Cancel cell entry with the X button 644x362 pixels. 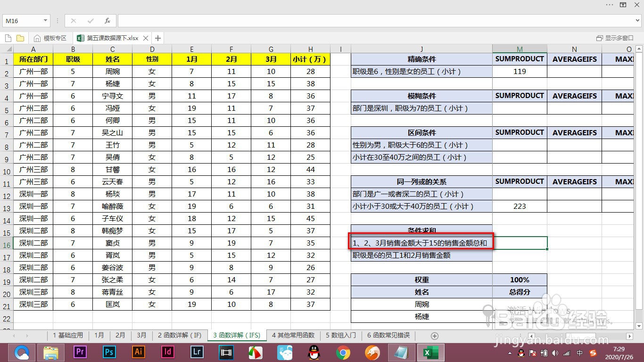[x=74, y=21]
